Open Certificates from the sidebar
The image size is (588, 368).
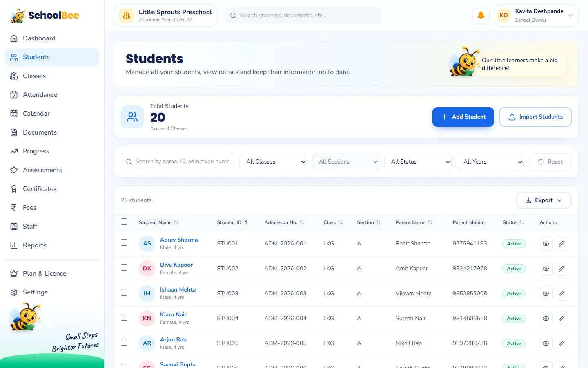tap(52, 189)
